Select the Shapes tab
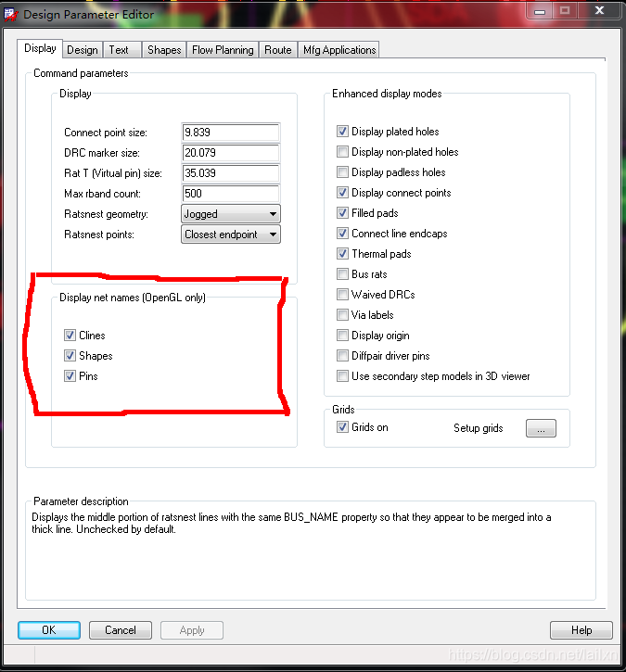Image resolution: width=626 pixels, height=672 pixels. (x=164, y=50)
